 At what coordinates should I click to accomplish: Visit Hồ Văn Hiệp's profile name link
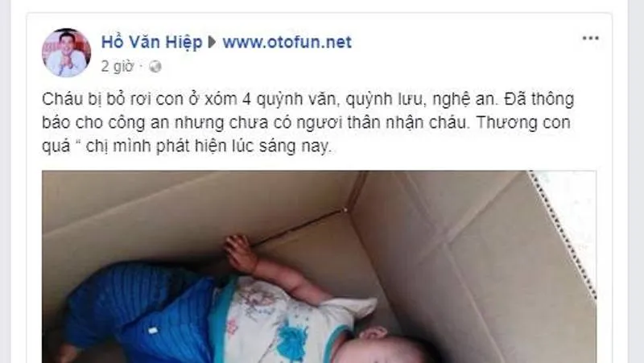(x=151, y=43)
